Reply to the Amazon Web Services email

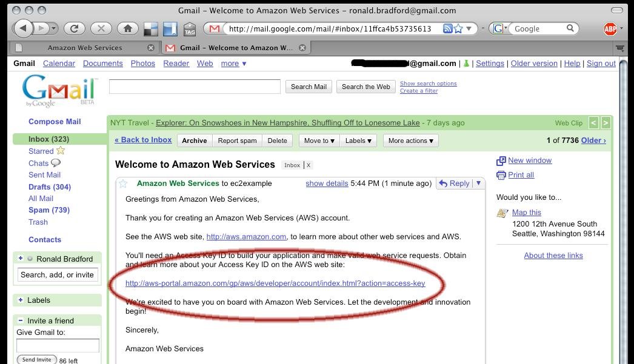pyautogui.click(x=454, y=184)
